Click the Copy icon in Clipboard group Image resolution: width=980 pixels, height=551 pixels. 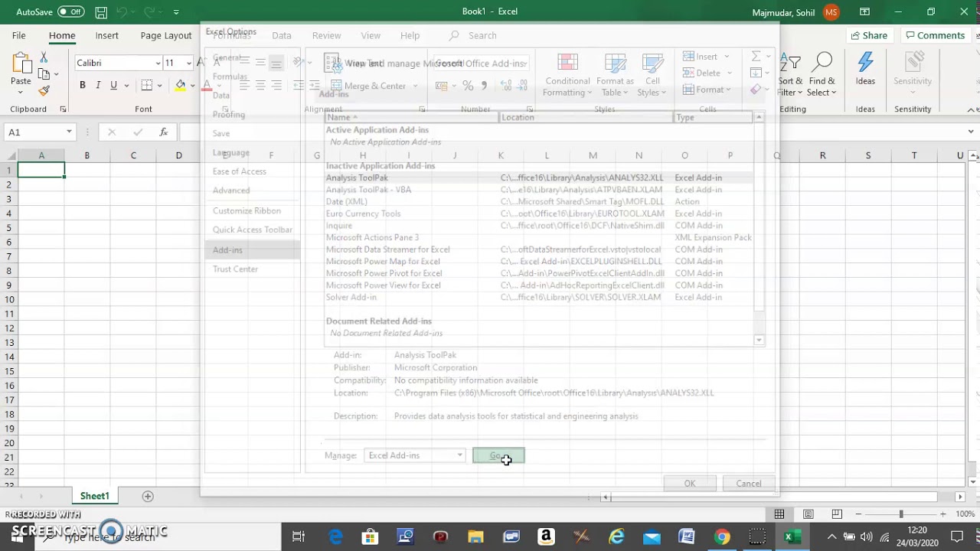(44, 74)
